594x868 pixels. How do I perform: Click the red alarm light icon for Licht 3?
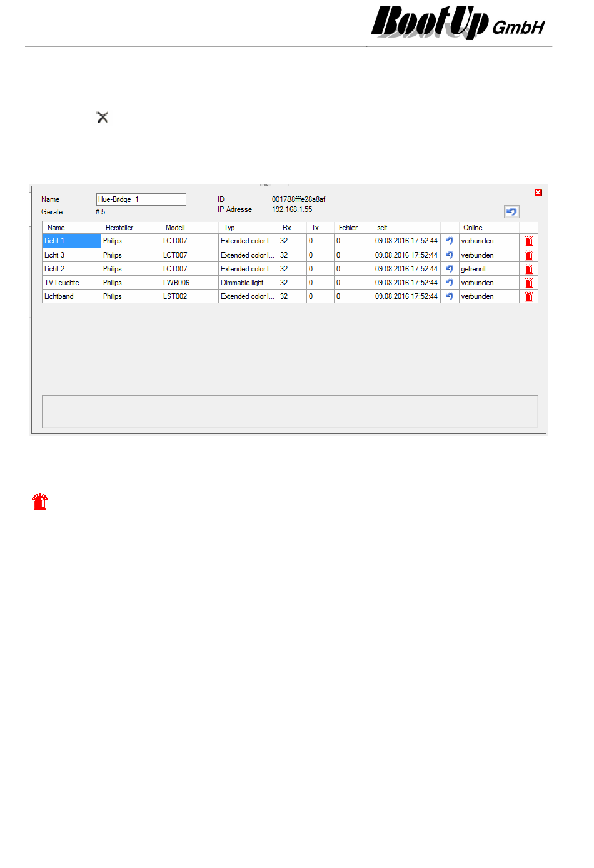pyautogui.click(x=529, y=255)
